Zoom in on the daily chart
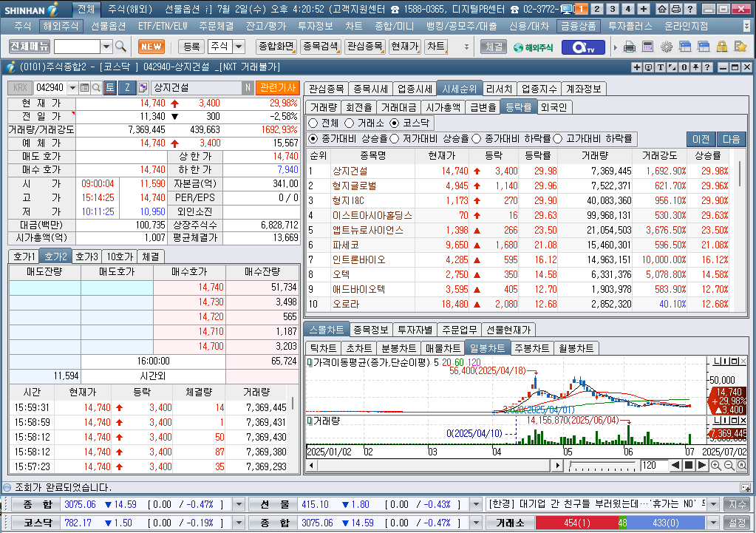This screenshot has width=756, height=533. [716, 466]
